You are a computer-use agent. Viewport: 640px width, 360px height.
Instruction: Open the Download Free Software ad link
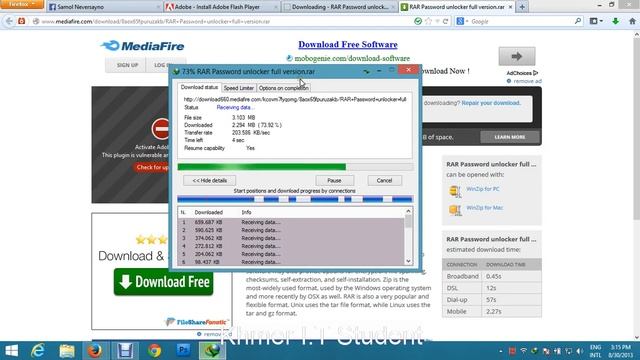pyautogui.click(x=348, y=44)
